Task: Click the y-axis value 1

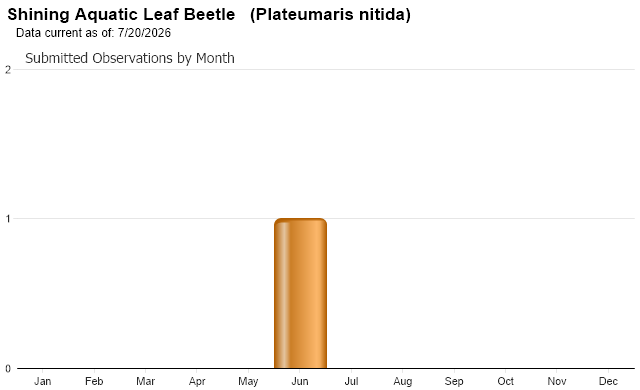Action: pos(8,219)
